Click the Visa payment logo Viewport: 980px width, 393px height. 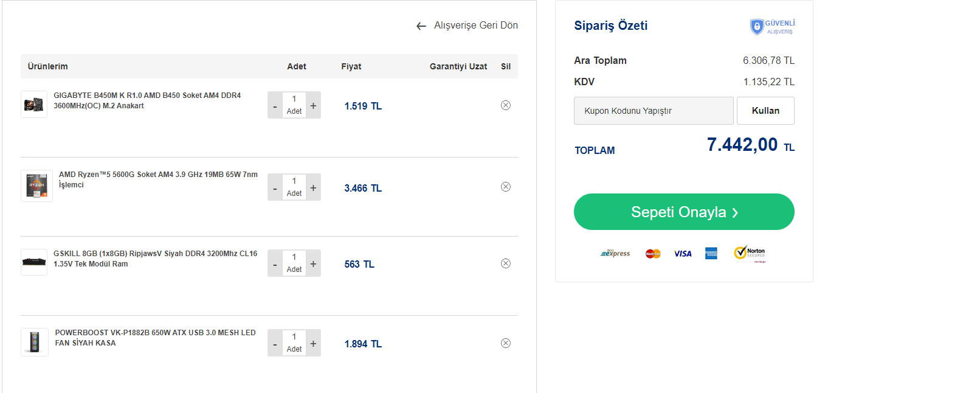coord(683,254)
